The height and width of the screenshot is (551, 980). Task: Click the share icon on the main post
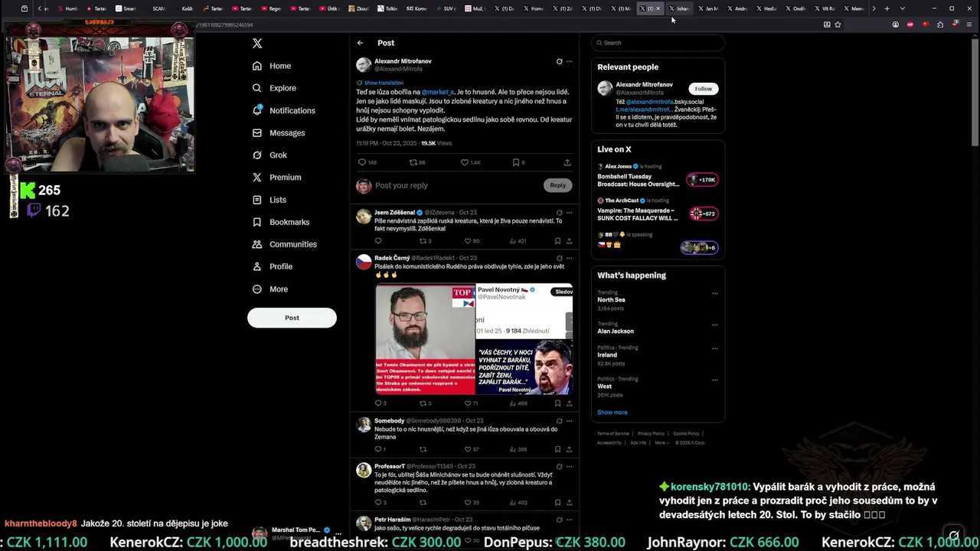point(567,162)
